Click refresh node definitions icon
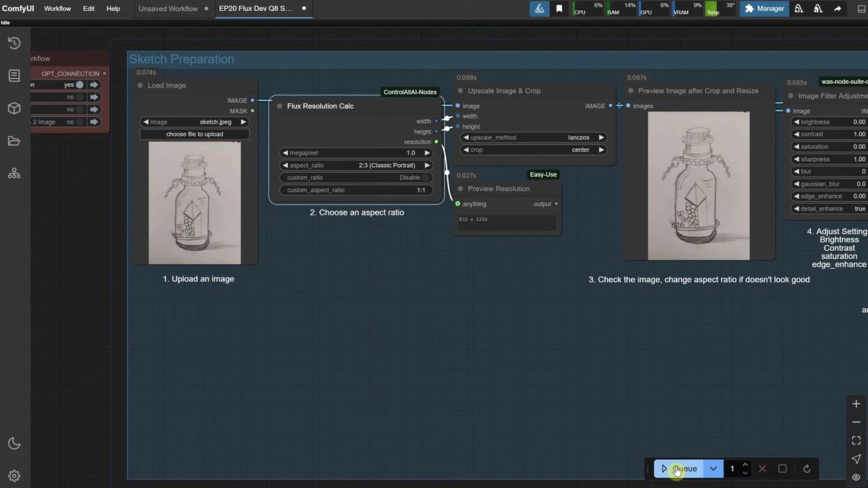The height and width of the screenshot is (488, 868). point(807,468)
